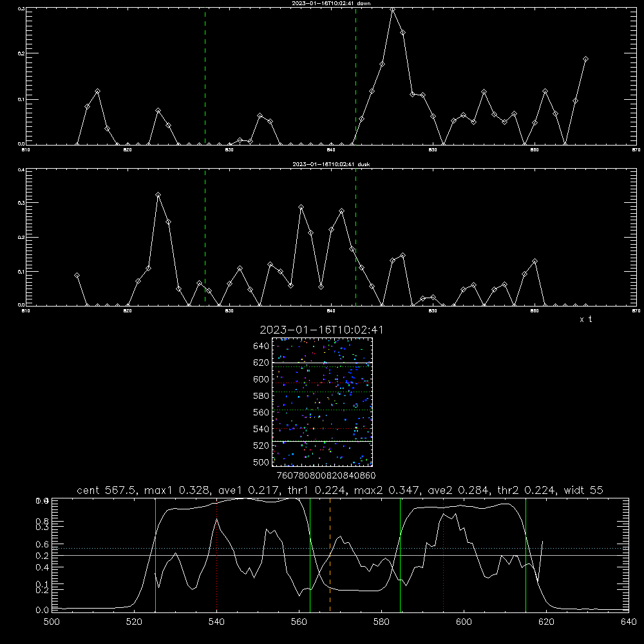Click the '0.0' y-axis label of bottom plot
Image resolution: width=644 pixels, height=644 pixels.
pyautogui.click(x=42, y=611)
